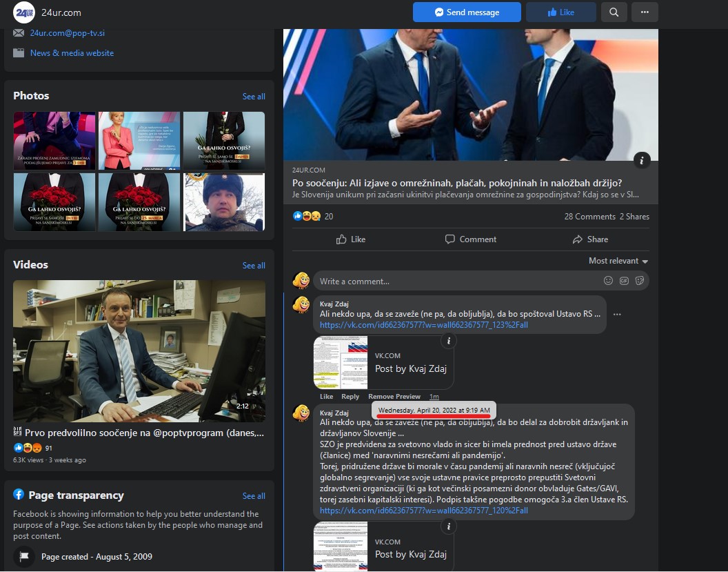This screenshot has height=572, width=728.
Task: Click the info icon on article image
Action: 641,160
